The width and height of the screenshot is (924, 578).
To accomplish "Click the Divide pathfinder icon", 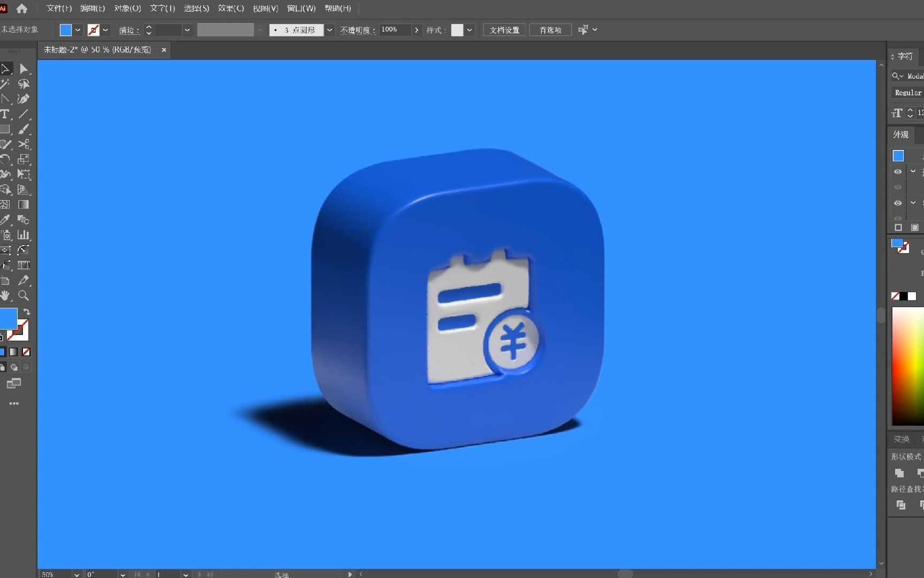I will click(x=901, y=505).
